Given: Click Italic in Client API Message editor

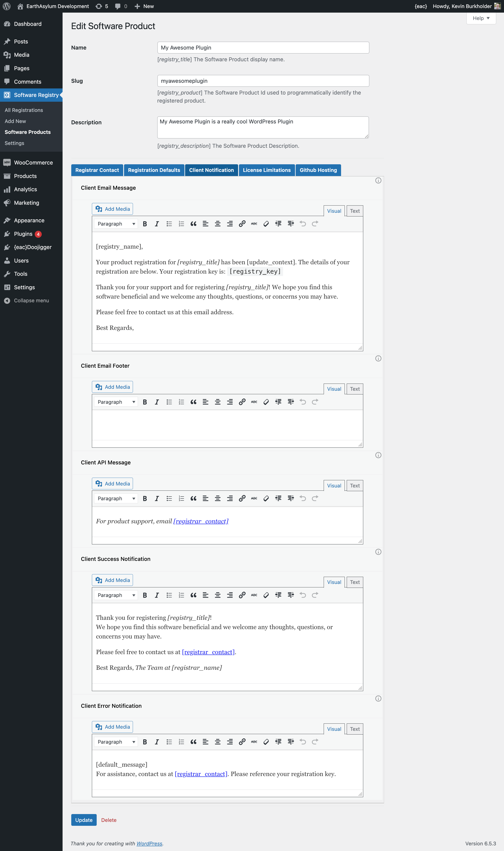Looking at the screenshot, I should click(x=157, y=498).
